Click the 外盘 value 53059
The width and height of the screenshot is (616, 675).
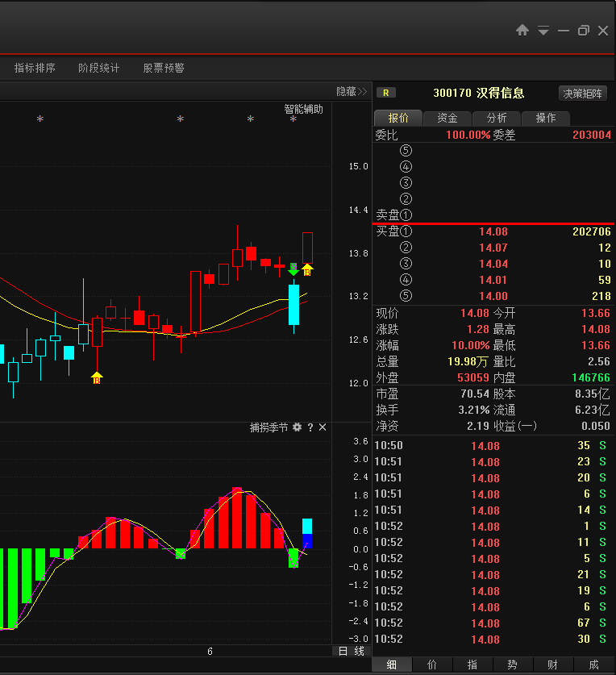[473, 377]
